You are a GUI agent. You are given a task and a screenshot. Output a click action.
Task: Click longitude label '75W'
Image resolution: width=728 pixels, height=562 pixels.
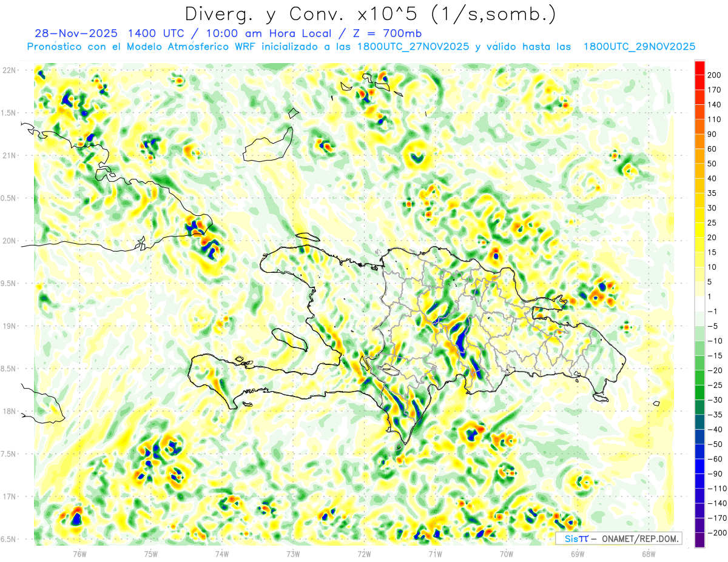click(150, 554)
